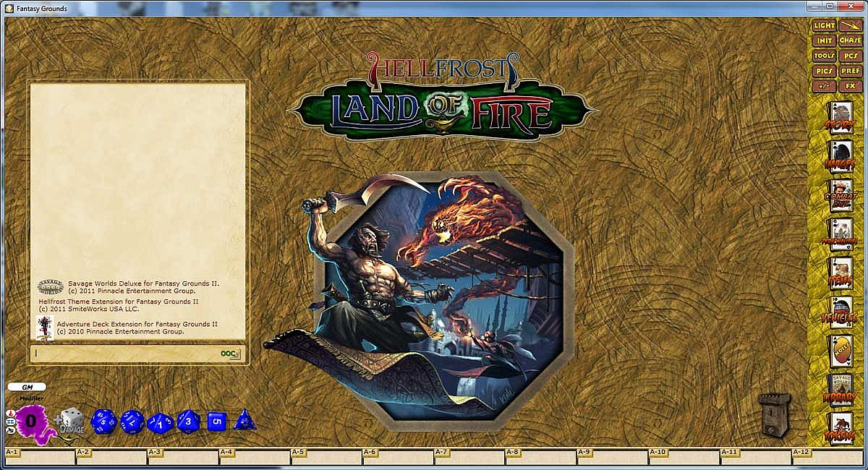Select hotkey slot A-12
The height and width of the screenshot is (470, 868).
tap(827, 458)
